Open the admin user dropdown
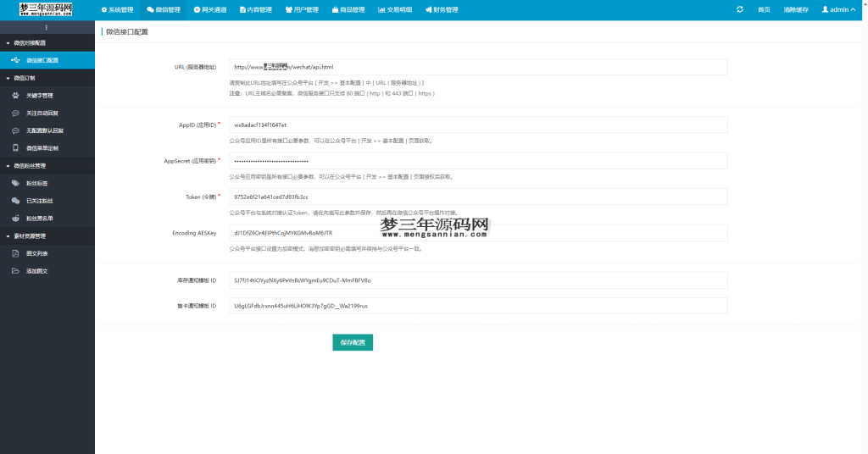The image size is (868, 454). (x=838, y=9)
